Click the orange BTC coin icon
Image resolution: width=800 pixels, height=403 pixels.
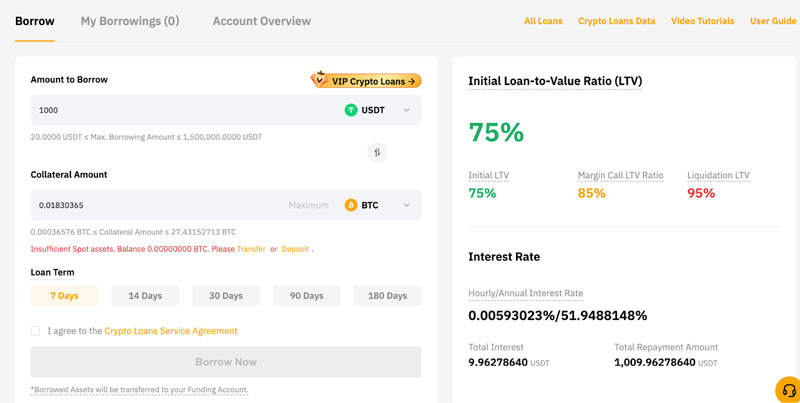(x=351, y=205)
